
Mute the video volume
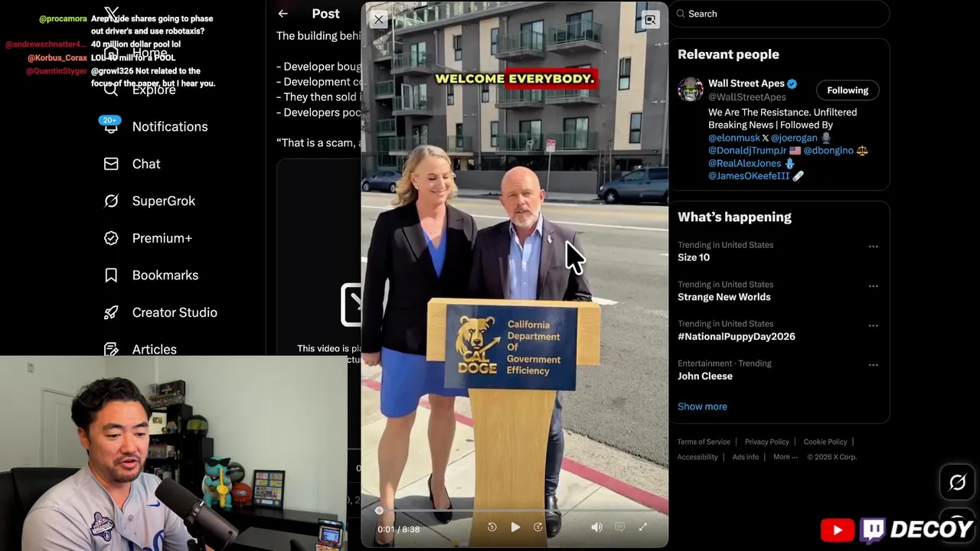(596, 527)
